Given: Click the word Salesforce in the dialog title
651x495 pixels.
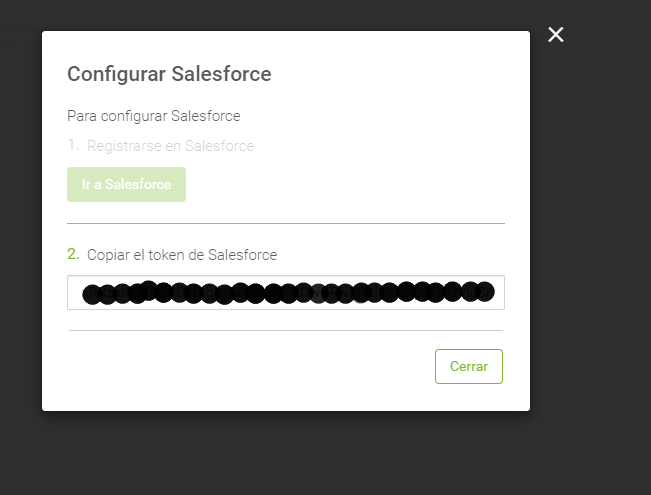Looking at the screenshot, I should coord(221,74).
